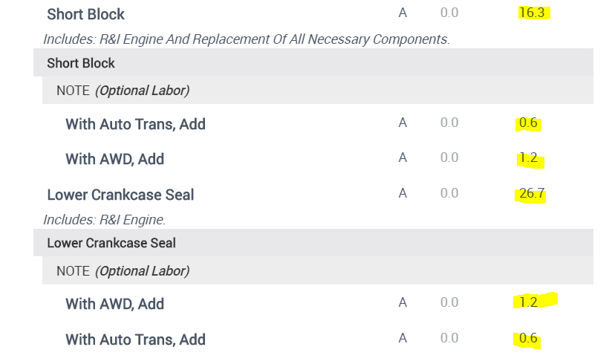Collapse the gray Lower Crankcase Seal section header
This screenshot has width=612, height=364.
pos(111,243)
